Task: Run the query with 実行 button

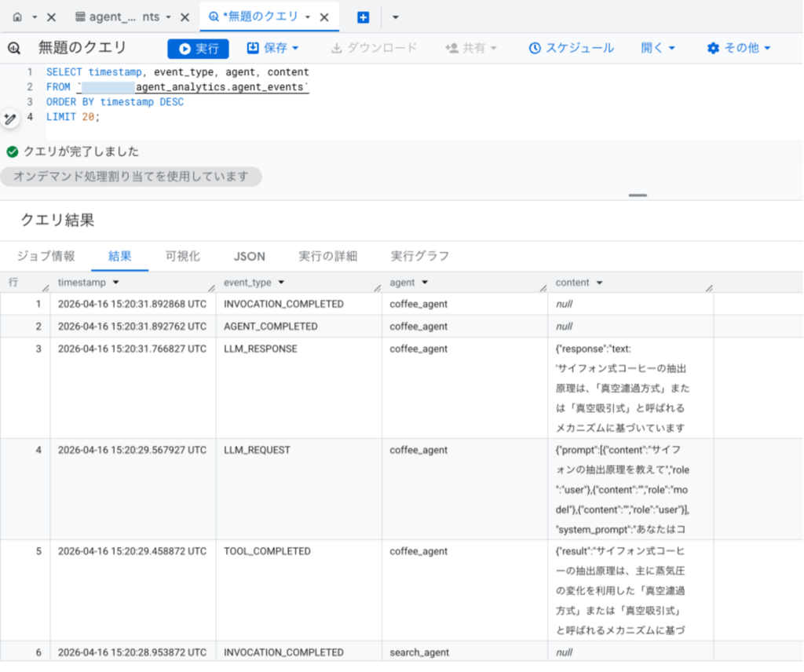Action: [199, 49]
